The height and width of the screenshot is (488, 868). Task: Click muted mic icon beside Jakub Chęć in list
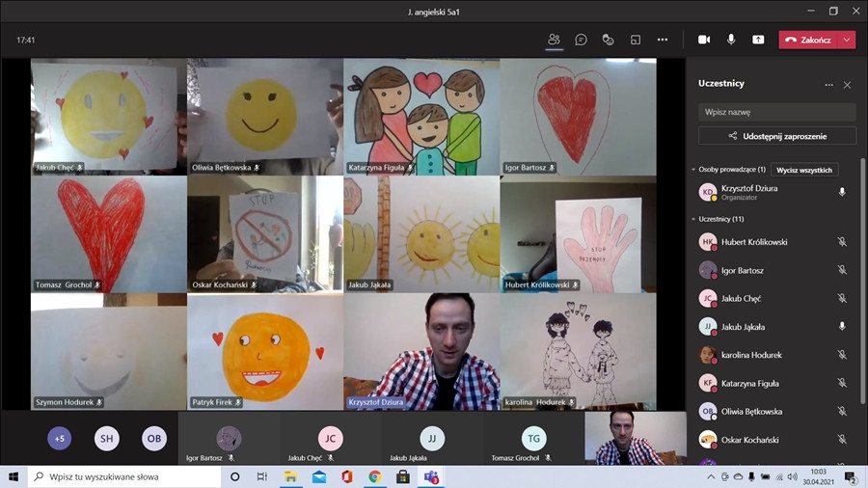click(x=842, y=298)
